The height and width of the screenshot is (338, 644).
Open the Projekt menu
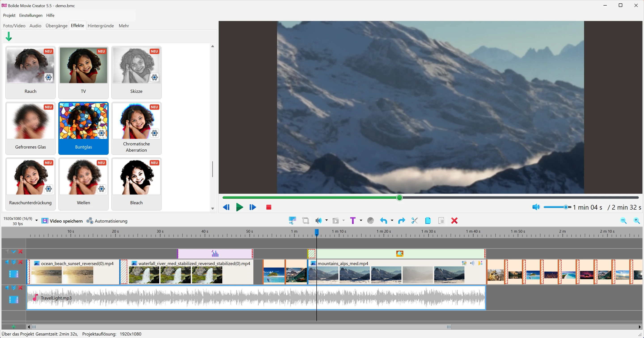tap(9, 15)
